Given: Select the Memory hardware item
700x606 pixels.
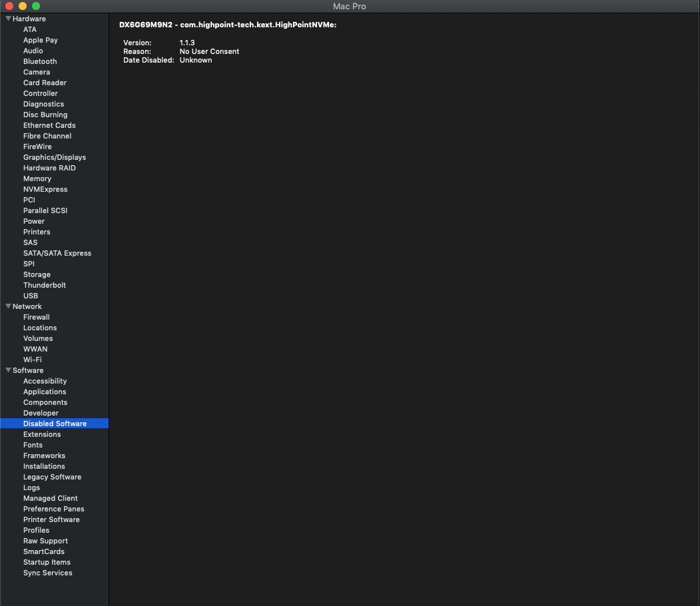Looking at the screenshot, I should pyautogui.click(x=37, y=178).
